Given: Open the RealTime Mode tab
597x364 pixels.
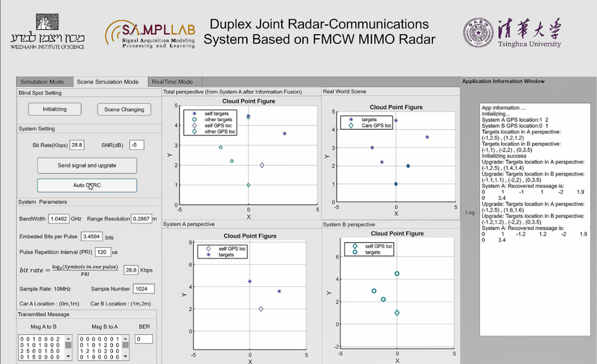Looking at the screenshot, I should point(172,82).
